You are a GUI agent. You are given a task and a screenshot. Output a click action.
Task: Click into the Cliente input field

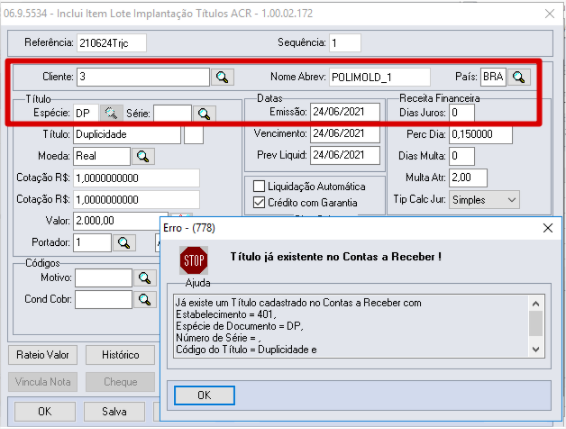[x=143, y=77]
